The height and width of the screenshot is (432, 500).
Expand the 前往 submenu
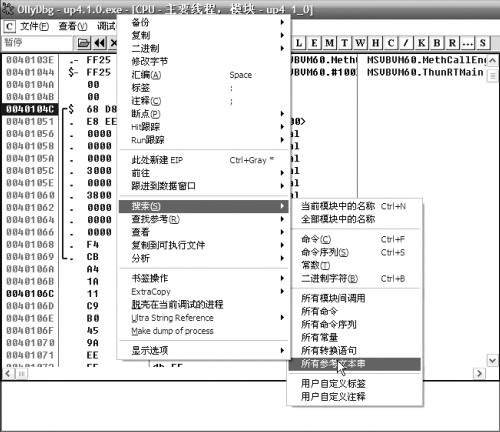pyautogui.click(x=203, y=173)
